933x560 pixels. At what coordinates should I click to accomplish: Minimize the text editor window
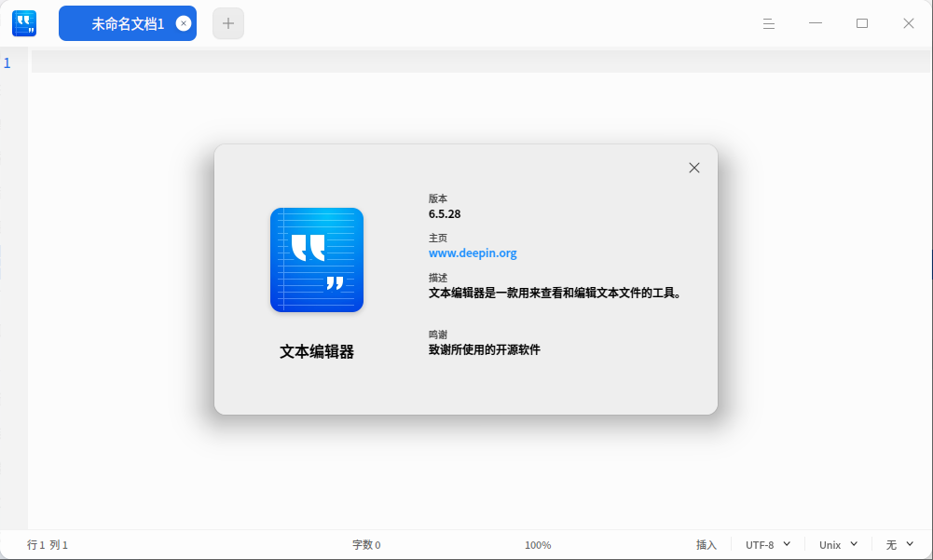click(x=816, y=23)
